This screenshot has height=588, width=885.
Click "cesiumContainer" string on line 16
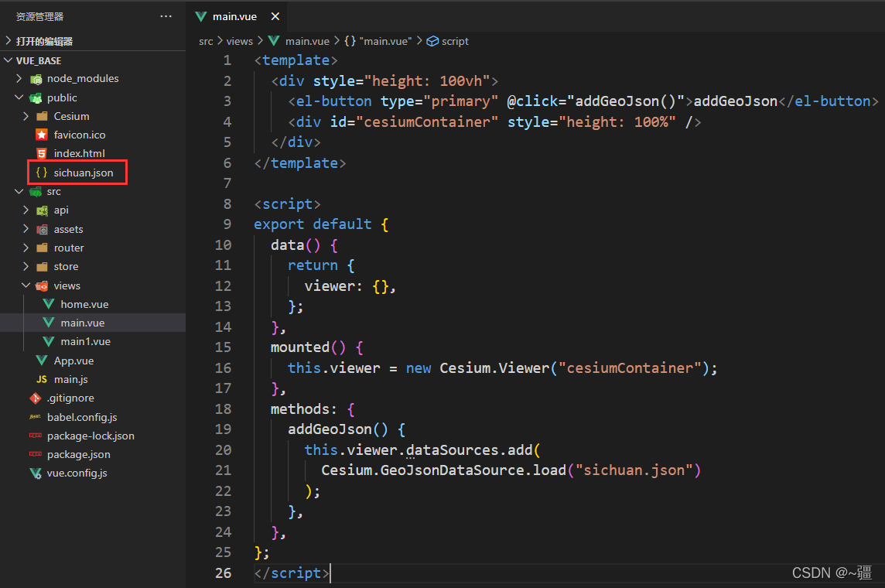coord(630,368)
